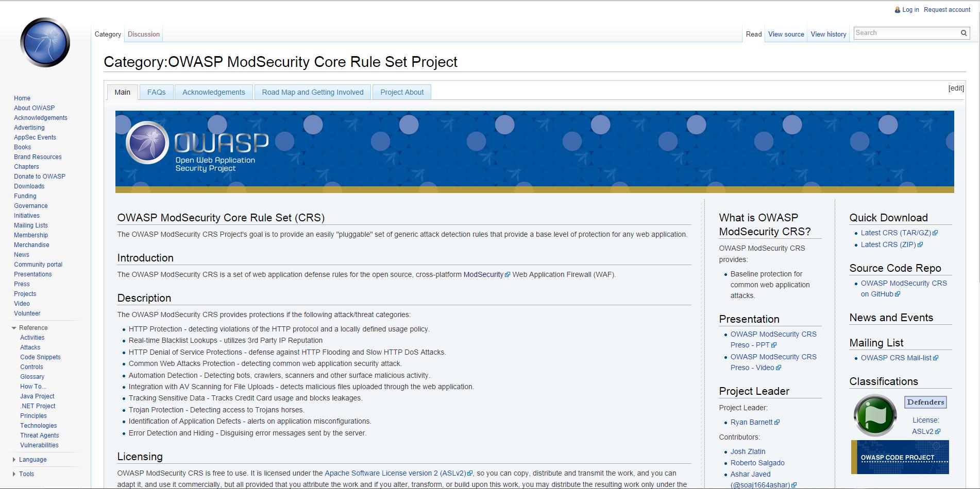This screenshot has height=489, width=980.
Task: Download Latest CRS (TAR/GZ)
Action: (899, 233)
